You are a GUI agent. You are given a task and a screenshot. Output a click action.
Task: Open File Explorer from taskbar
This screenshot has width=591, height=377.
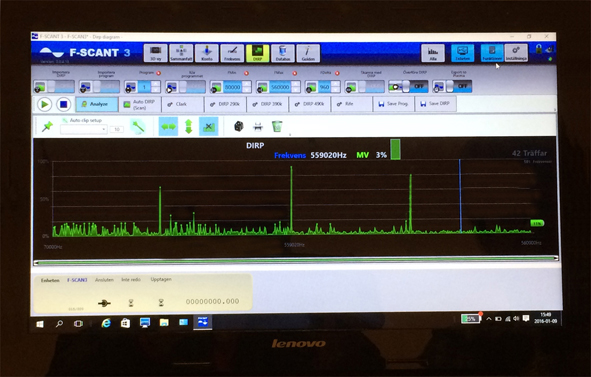tap(164, 323)
